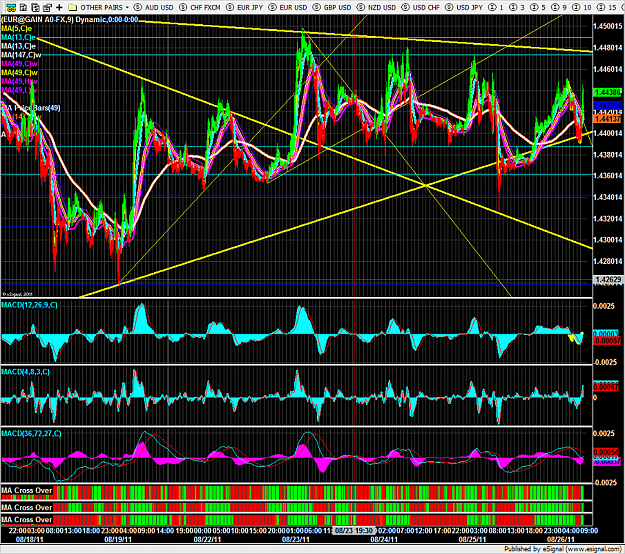625x554 pixels.
Task: Click the MACD(12,26,9,C) study label
Action: pos(29,305)
